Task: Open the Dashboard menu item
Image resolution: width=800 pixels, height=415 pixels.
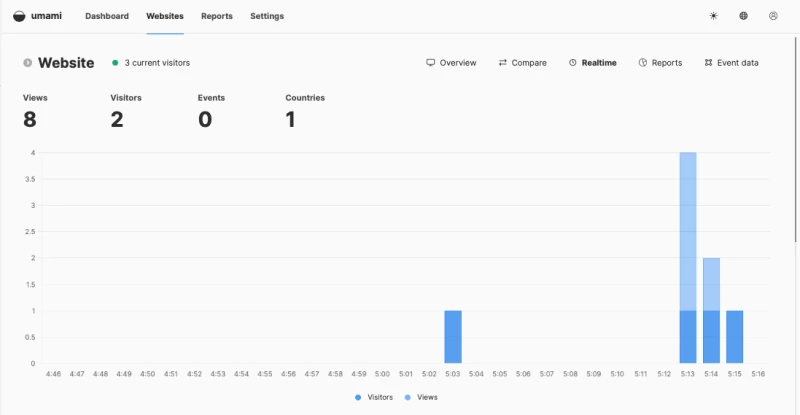Action: tap(107, 16)
